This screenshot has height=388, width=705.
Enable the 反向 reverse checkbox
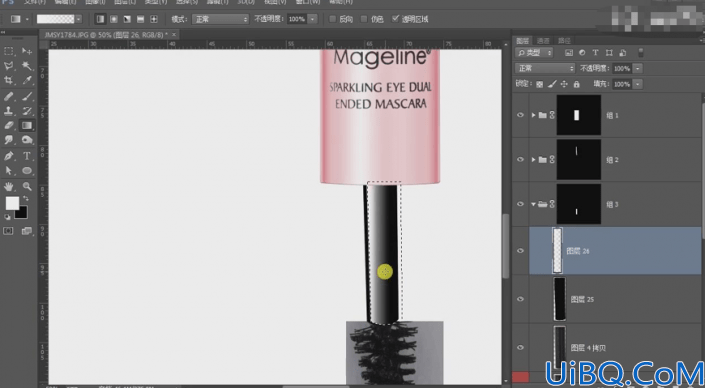click(x=333, y=19)
